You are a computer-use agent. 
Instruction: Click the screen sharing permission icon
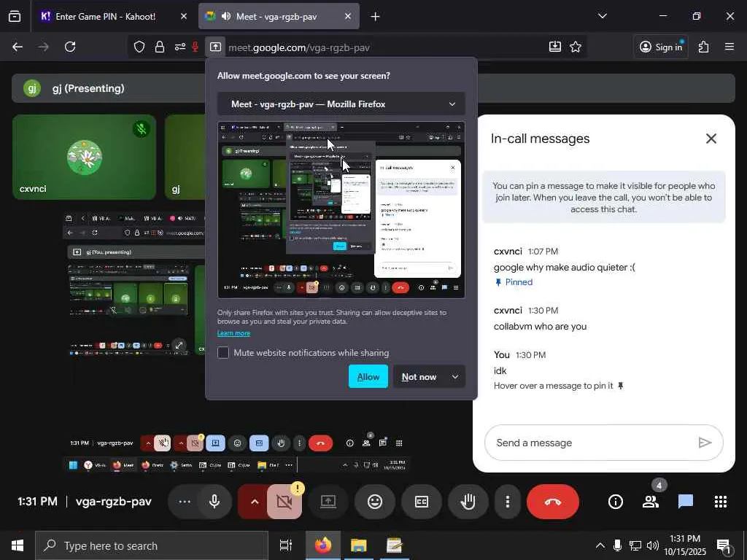215,47
